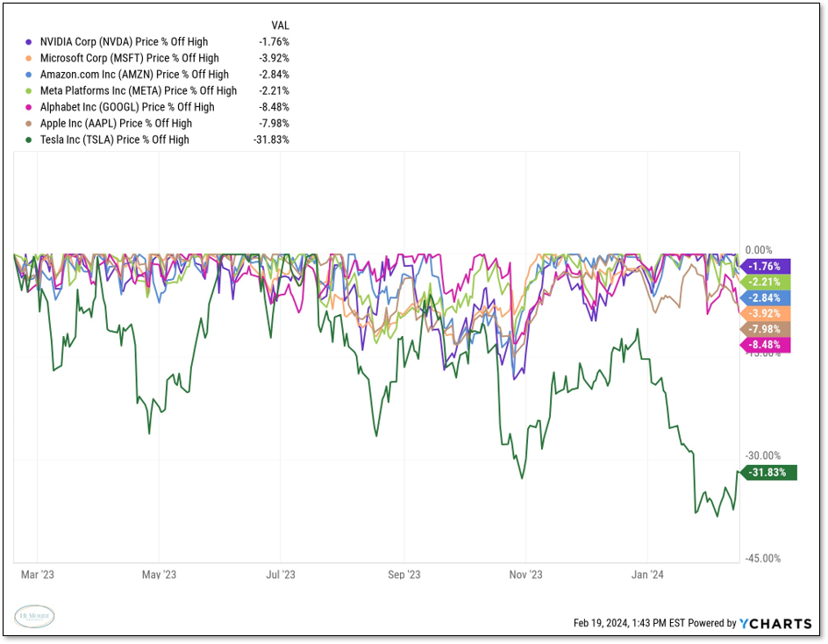Click the Tesla dark-green legend dot
Screen dimensions: 828x644
(29, 140)
